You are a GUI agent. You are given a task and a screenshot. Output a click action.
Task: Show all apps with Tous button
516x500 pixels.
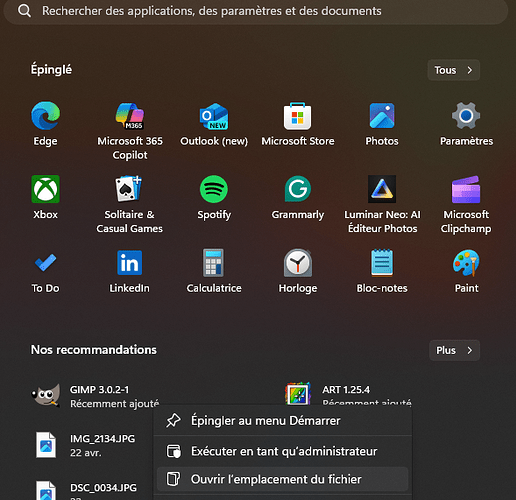coord(453,70)
